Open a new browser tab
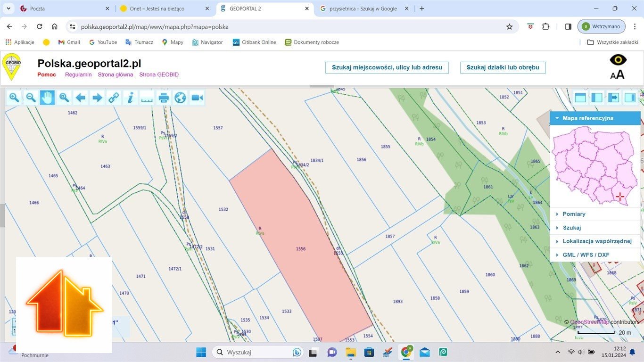Viewport: 644px width, 362px height. (x=422, y=8)
